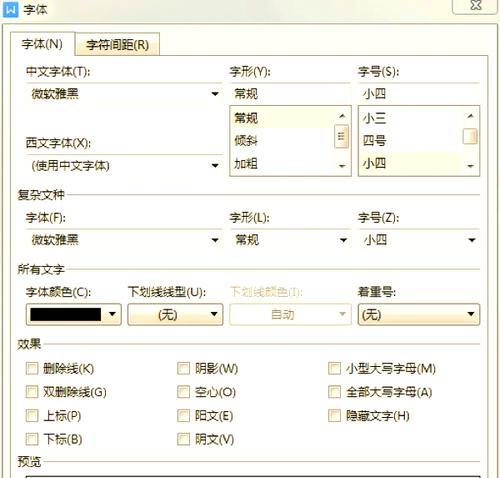
Task: Choose 加粗 in the 字形 list
Action: [282, 164]
